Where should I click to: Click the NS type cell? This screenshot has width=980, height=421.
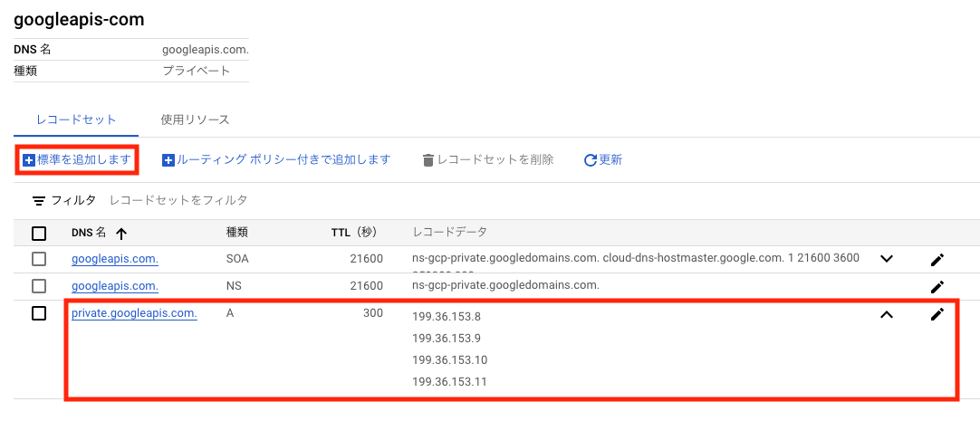pos(234,286)
